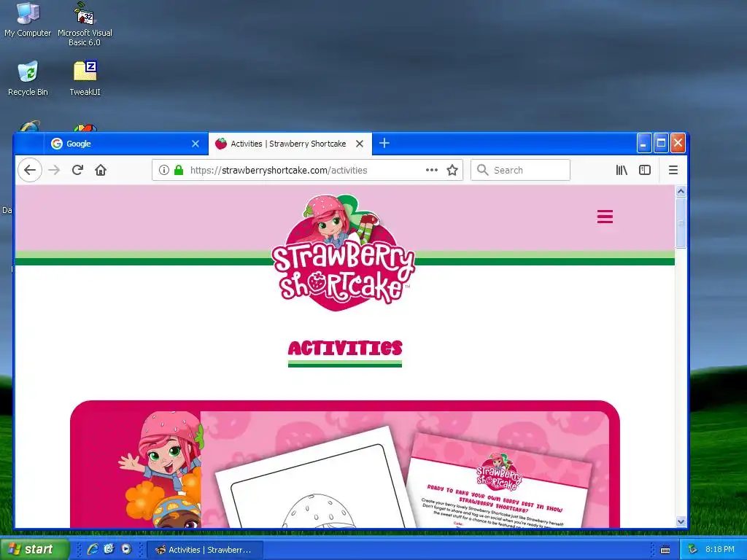Click the Strawberry Shortcake logo
The height and width of the screenshot is (560, 747).
pos(343,252)
